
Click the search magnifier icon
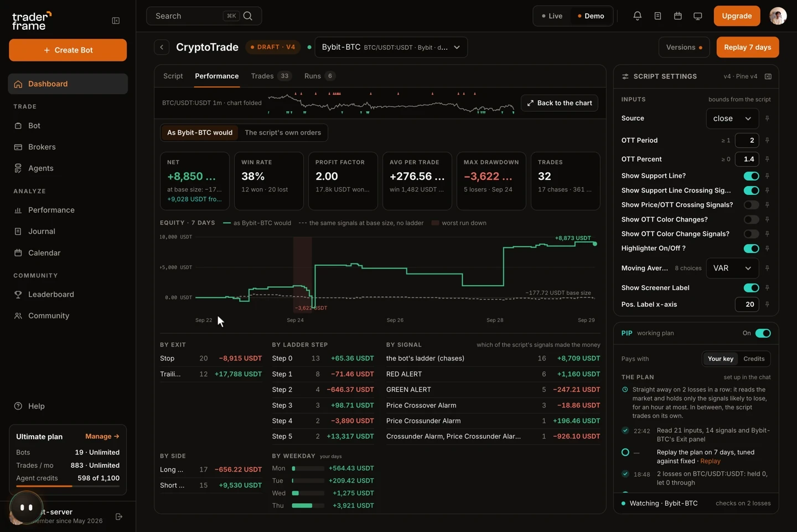248,16
